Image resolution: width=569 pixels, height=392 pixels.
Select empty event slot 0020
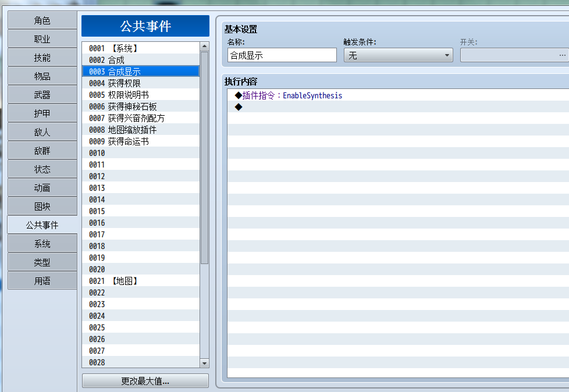141,269
